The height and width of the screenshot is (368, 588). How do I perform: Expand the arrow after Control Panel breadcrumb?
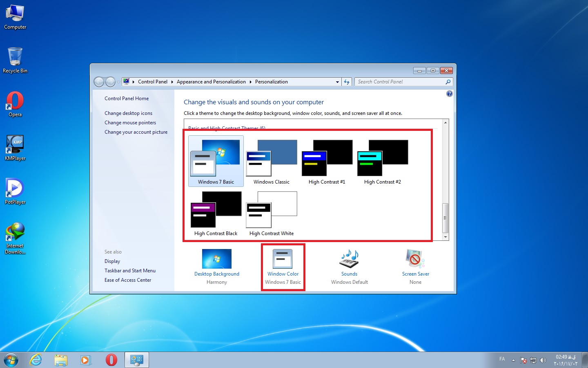[x=172, y=82]
